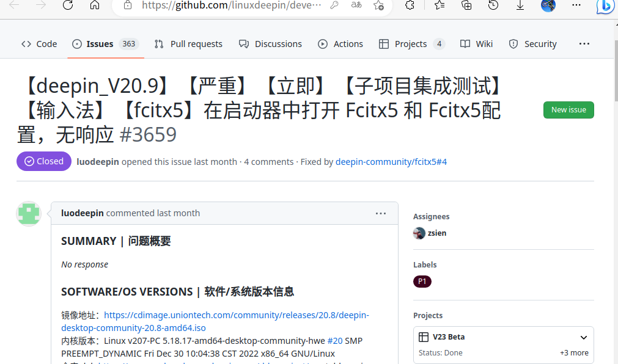View browsing History icon
618x364 pixels.
coord(493,6)
